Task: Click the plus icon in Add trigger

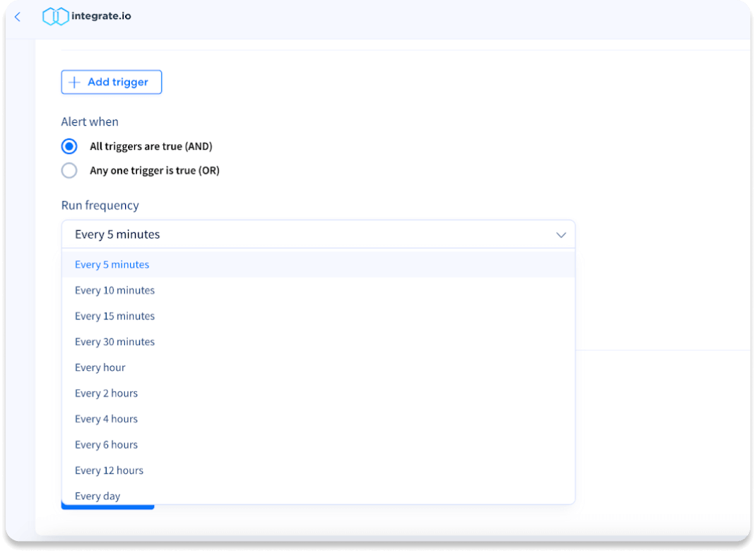Action: point(75,83)
